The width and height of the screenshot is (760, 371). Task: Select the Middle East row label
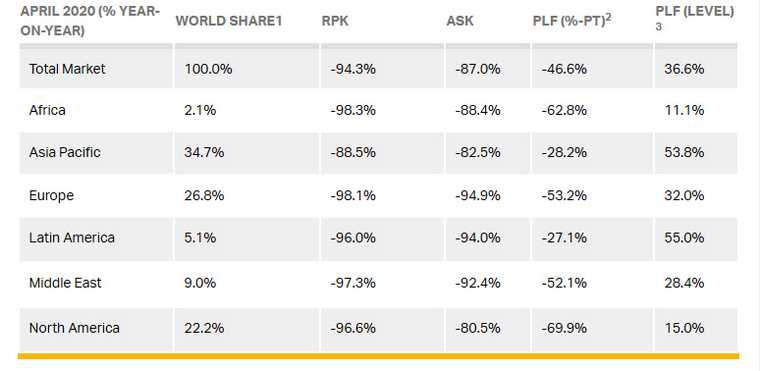click(x=65, y=283)
